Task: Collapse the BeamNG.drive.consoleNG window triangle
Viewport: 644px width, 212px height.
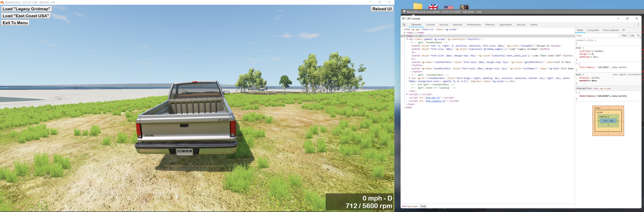Action: (x=404, y=12)
